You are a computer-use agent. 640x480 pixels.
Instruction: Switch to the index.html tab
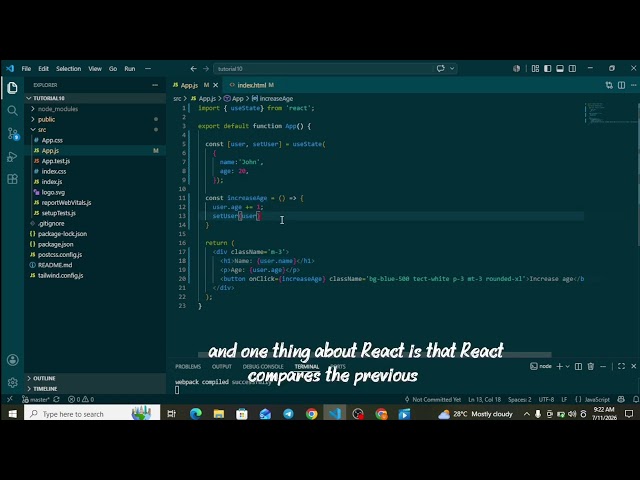251,85
